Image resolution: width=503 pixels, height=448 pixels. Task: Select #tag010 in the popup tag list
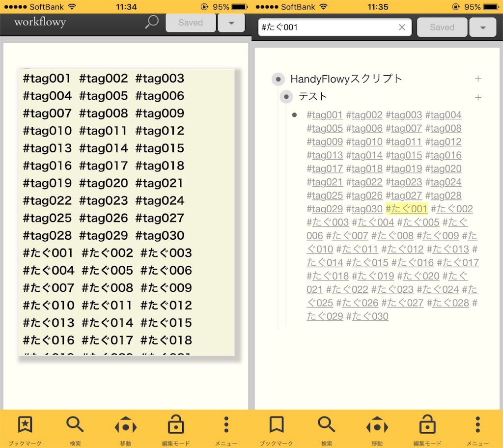[x=47, y=131]
